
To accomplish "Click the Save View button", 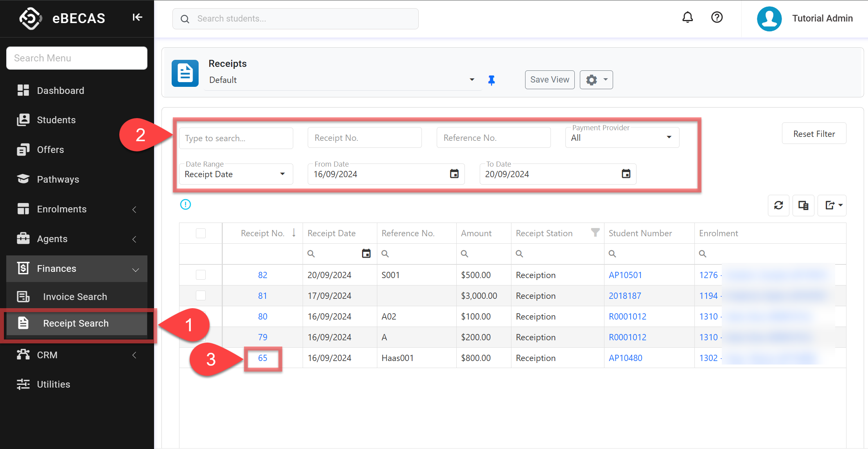I will (549, 80).
